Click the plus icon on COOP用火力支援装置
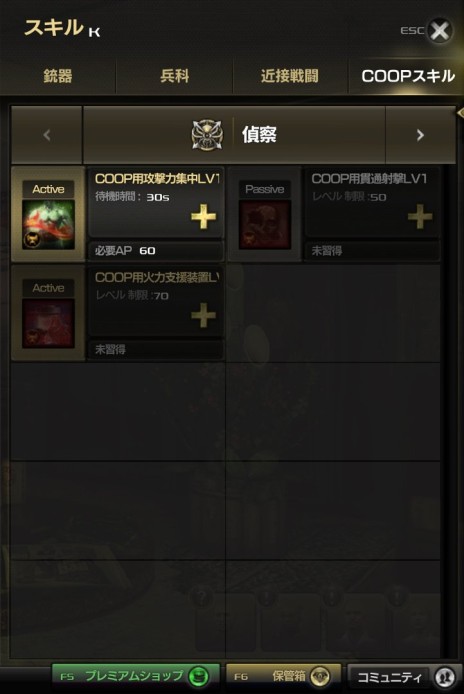 pos(203,315)
